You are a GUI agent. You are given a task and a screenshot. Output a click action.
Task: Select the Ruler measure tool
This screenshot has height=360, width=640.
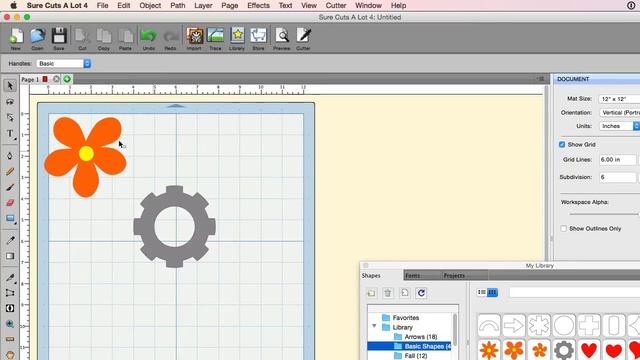tap(10, 340)
